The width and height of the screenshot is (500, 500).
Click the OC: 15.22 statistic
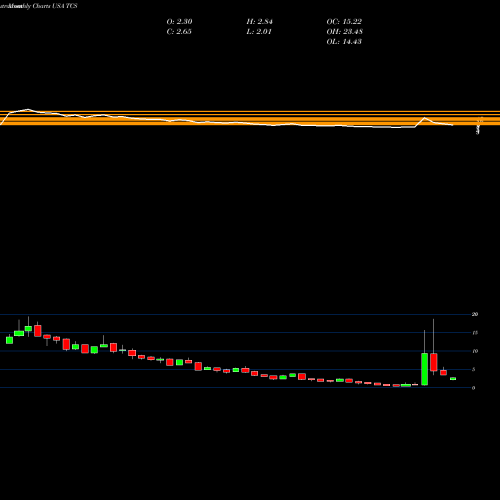tap(344, 22)
